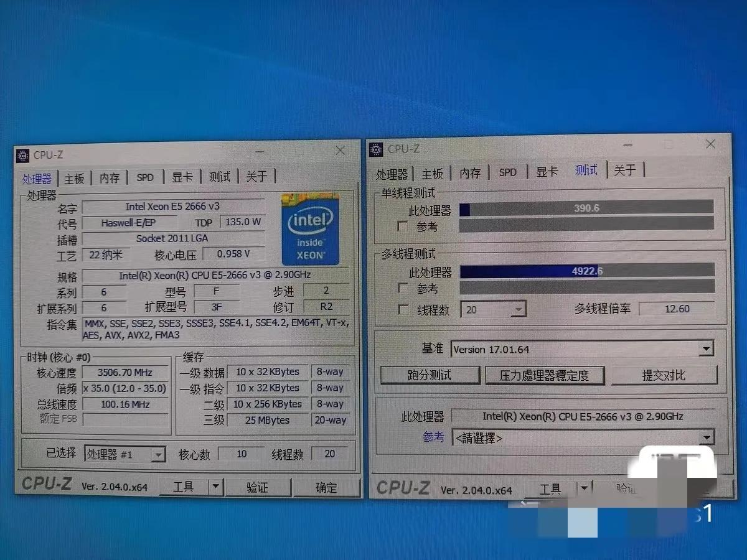This screenshot has height=560, width=747.
Task: Click the bus speed value 100.16 MHz
Action: coord(126,404)
